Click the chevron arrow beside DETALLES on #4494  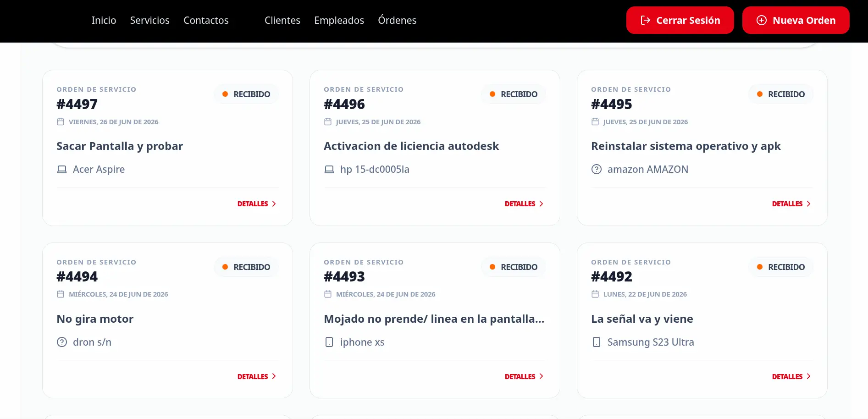point(274,376)
